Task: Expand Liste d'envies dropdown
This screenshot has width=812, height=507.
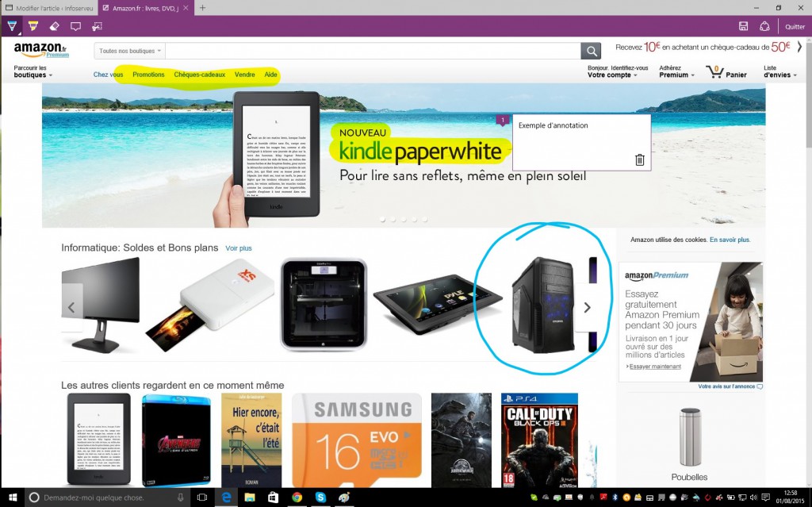Action: tap(779, 71)
